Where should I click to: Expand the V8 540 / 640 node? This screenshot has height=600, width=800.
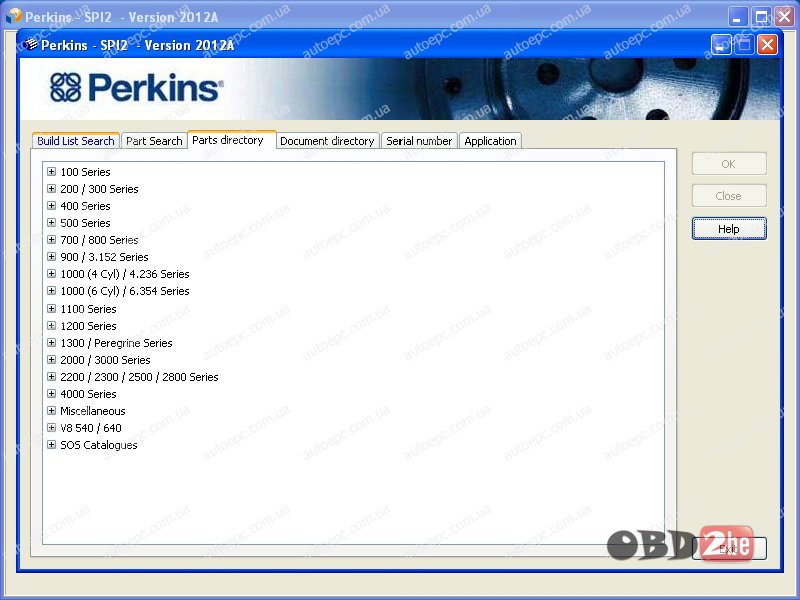point(52,428)
